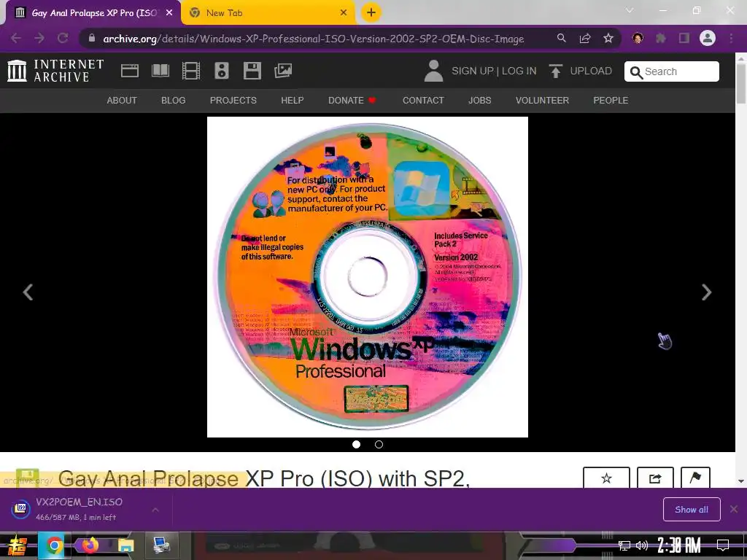Switch to the New Tab browser tab
Viewport: 747px width, 560px height.
point(267,13)
